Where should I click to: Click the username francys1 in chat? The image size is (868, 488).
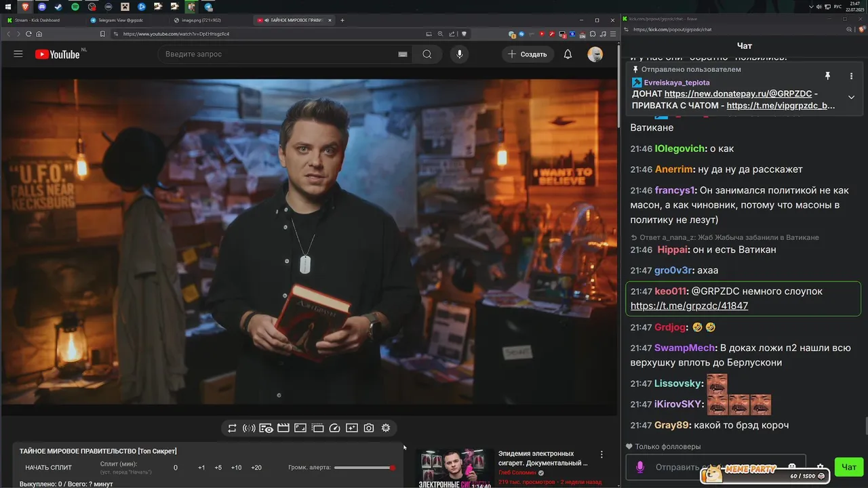[x=675, y=190]
